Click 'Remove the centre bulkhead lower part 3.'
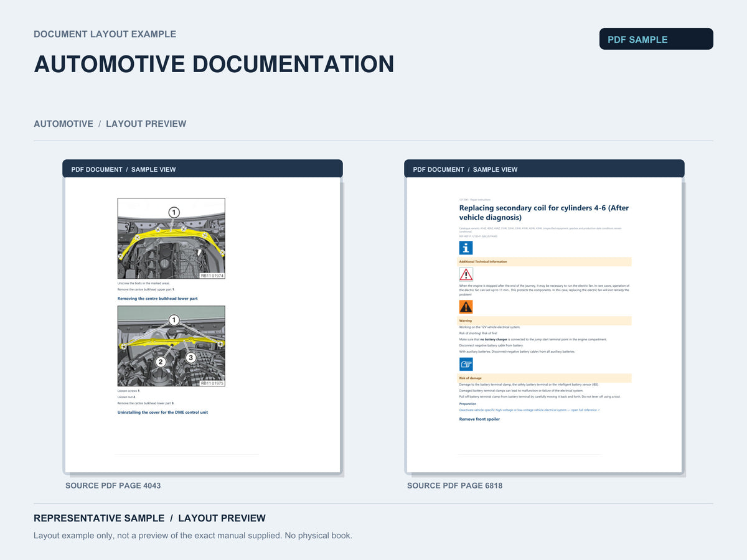This screenshot has height=560, width=747. [x=146, y=403]
